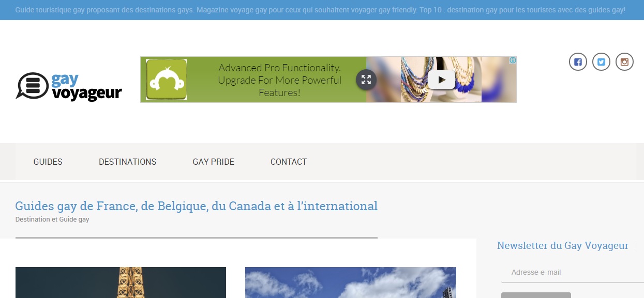
Task: Click the green monkey ad logo
Action: [166, 80]
